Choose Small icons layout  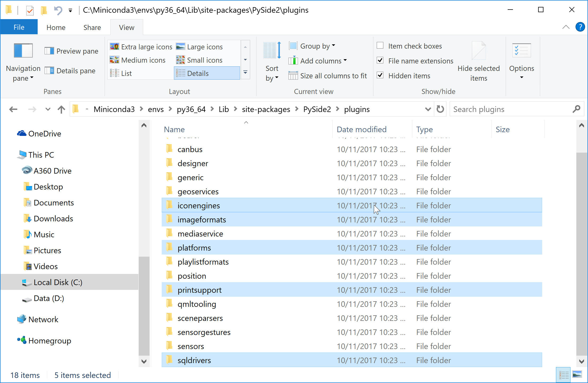pos(199,60)
